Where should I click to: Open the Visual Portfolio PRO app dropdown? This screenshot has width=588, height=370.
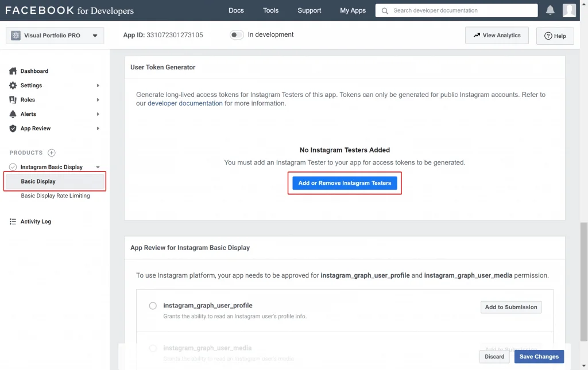click(55, 36)
